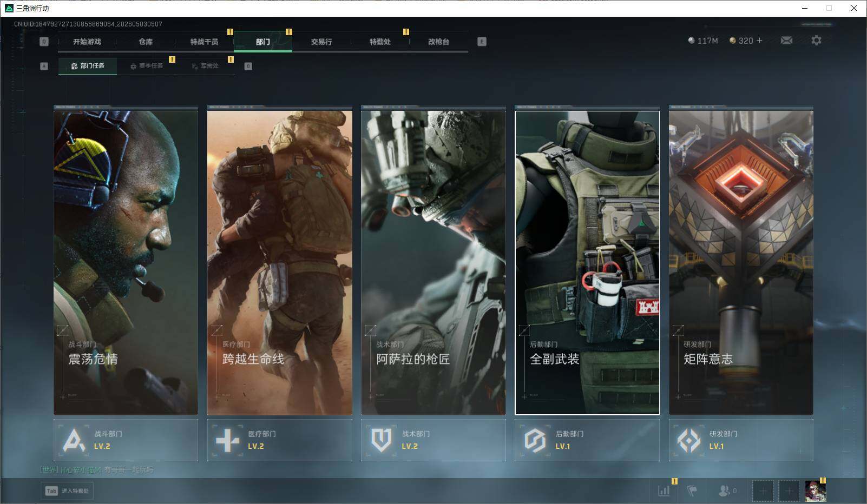
Task: Select the 全副武装 logistics mission card
Action: click(587, 263)
